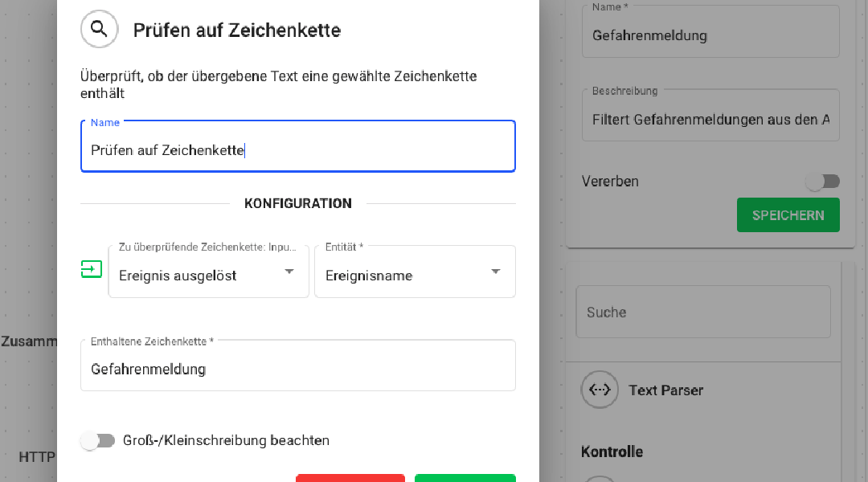Expand the Kontrolle section
868x482 pixels.
point(612,451)
